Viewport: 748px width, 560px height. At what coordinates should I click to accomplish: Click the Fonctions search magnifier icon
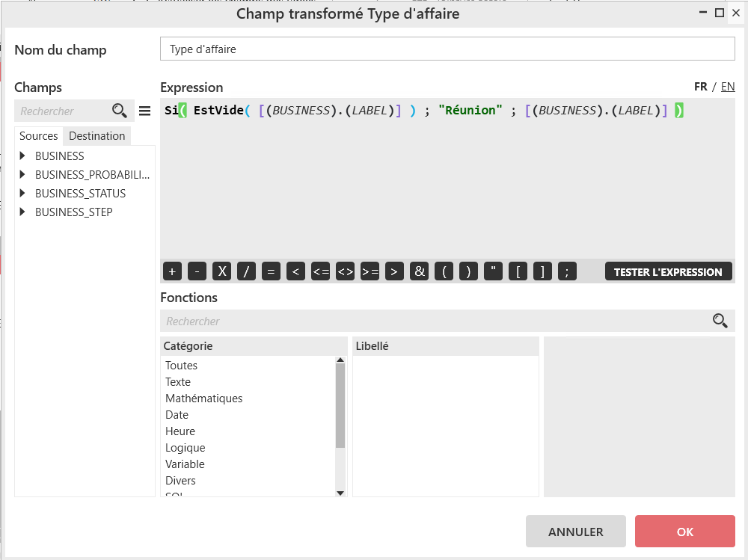click(720, 321)
